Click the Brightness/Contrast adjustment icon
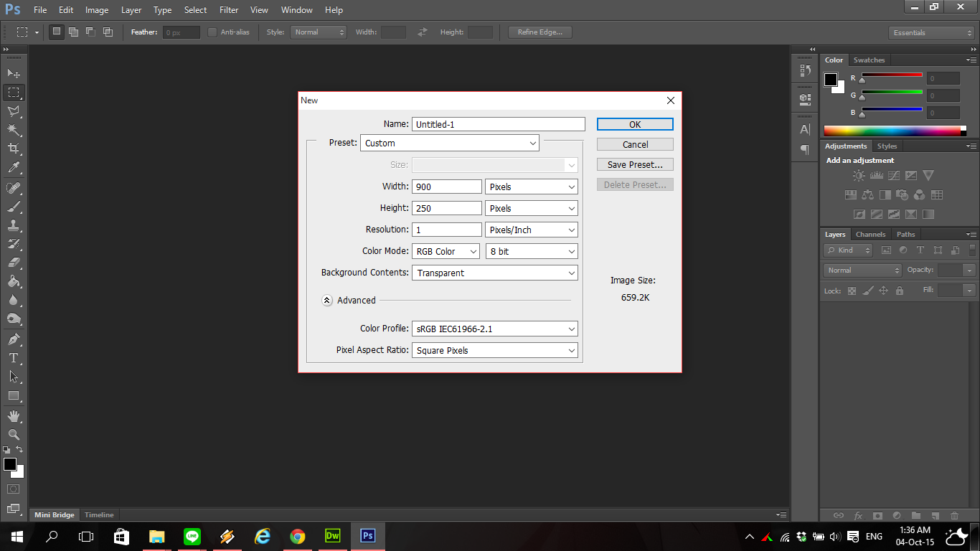The height and width of the screenshot is (551, 980). [x=859, y=176]
